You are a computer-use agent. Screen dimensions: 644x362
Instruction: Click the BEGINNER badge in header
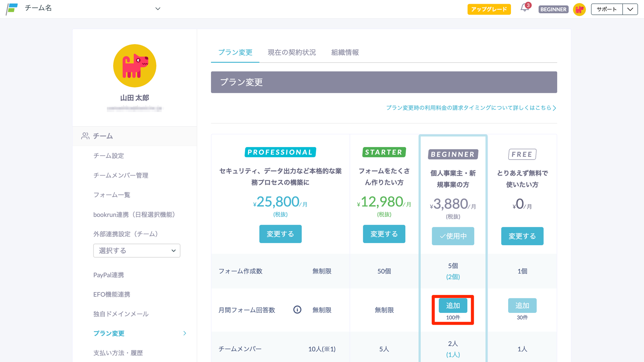click(x=553, y=9)
